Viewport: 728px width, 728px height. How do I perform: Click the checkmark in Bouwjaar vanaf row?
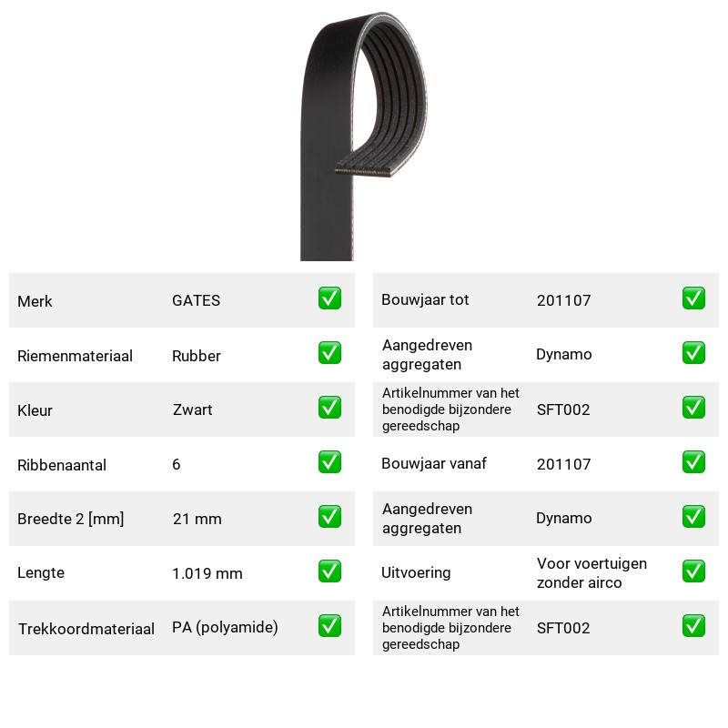pos(693,462)
